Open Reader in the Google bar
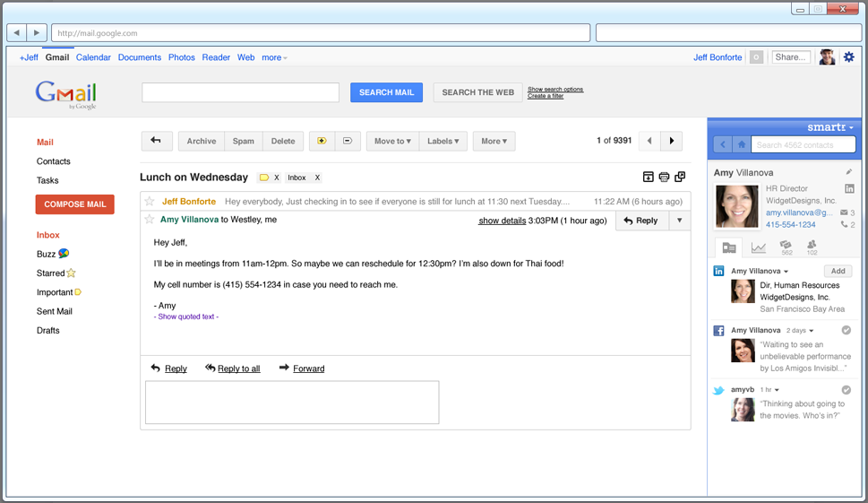Image resolution: width=868 pixels, height=503 pixels. (216, 57)
